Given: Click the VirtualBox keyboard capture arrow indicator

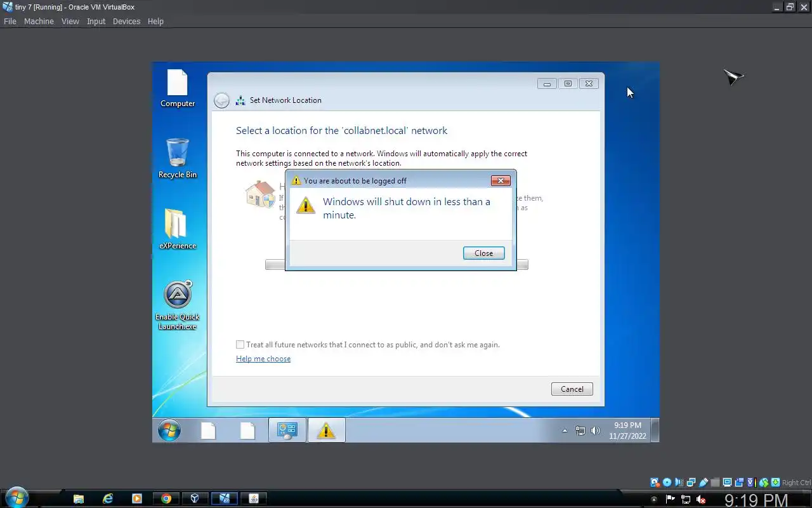Looking at the screenshot, I should 775,483.
